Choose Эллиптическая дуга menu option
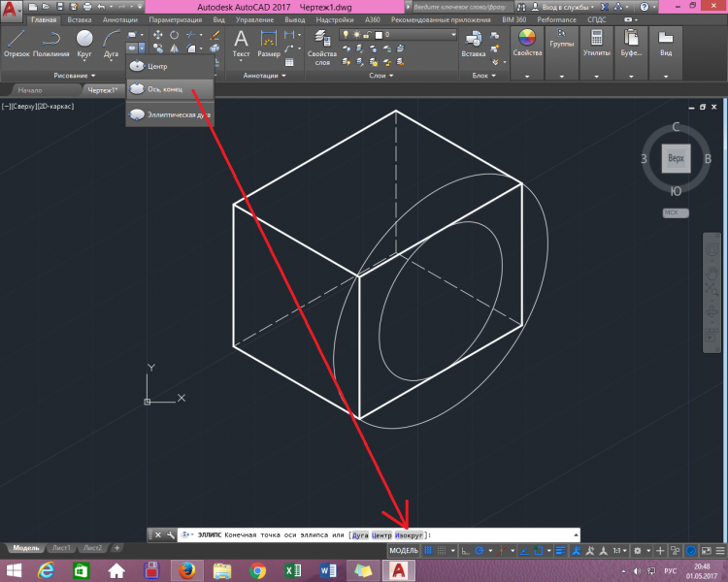Image resolution: width=728 pixels, height=582 pixels. 170,114
